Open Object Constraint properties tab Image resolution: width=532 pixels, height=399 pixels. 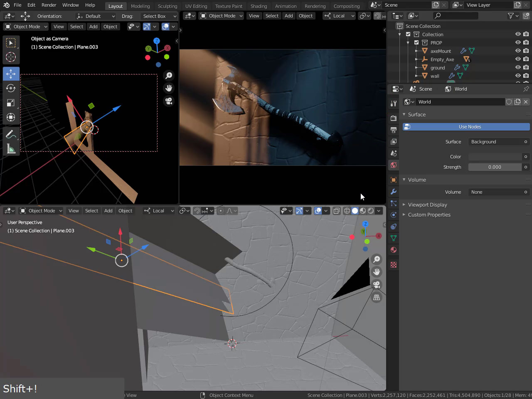(x=393, y=227)
